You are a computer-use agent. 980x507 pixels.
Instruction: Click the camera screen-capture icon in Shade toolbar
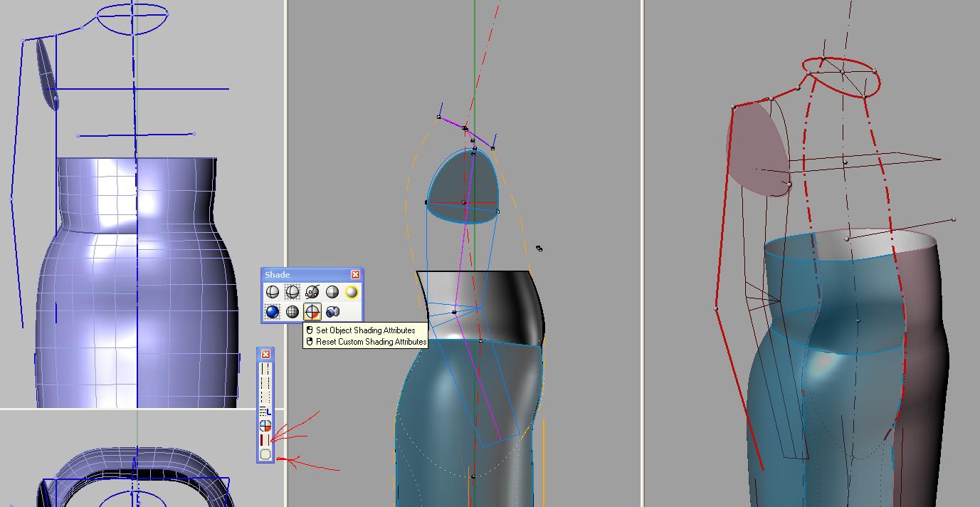click(332, 312)
